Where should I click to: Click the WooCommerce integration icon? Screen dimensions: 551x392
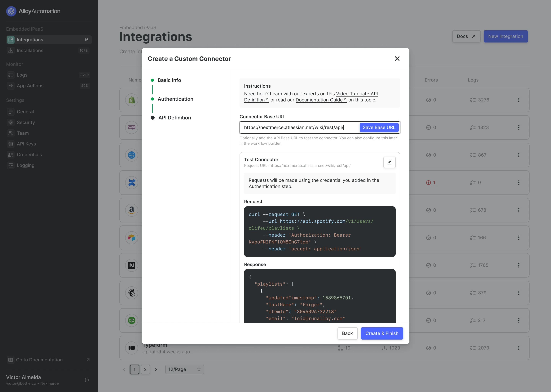point(131,127)
